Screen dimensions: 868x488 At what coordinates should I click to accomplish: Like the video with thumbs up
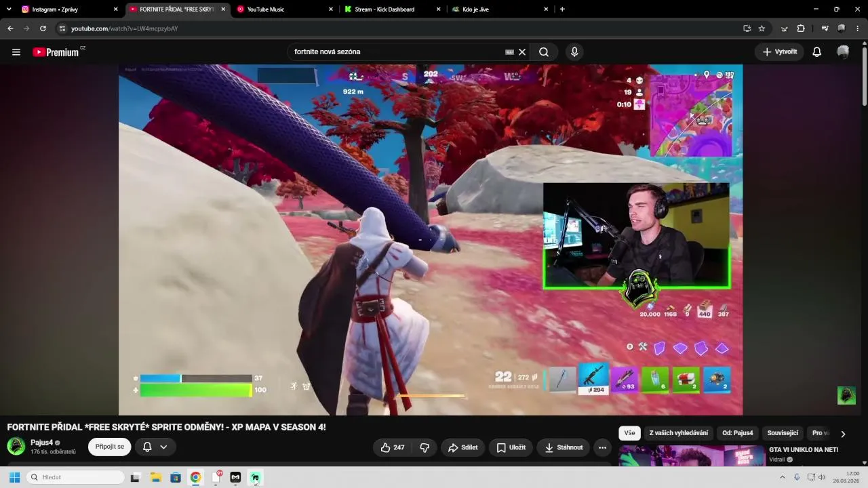pos(393,447)
